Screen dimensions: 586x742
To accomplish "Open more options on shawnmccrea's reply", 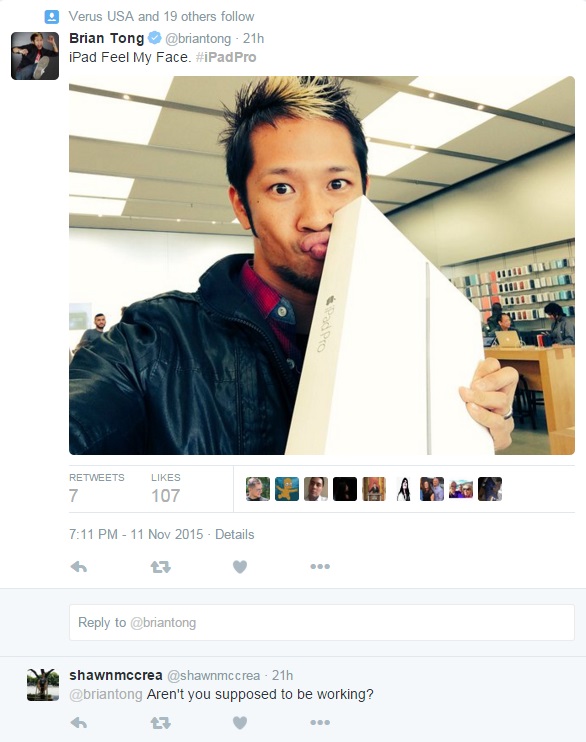I will (320, 723).
